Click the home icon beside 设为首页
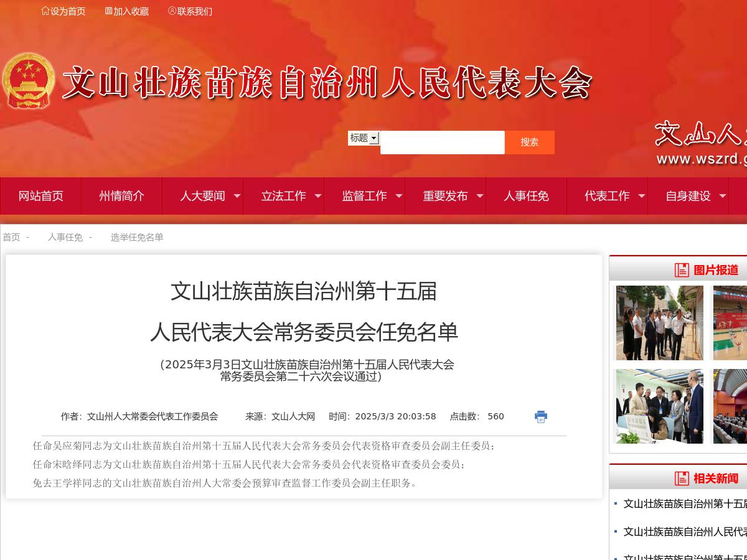This screenshot has height=560, width=747. 45,11
